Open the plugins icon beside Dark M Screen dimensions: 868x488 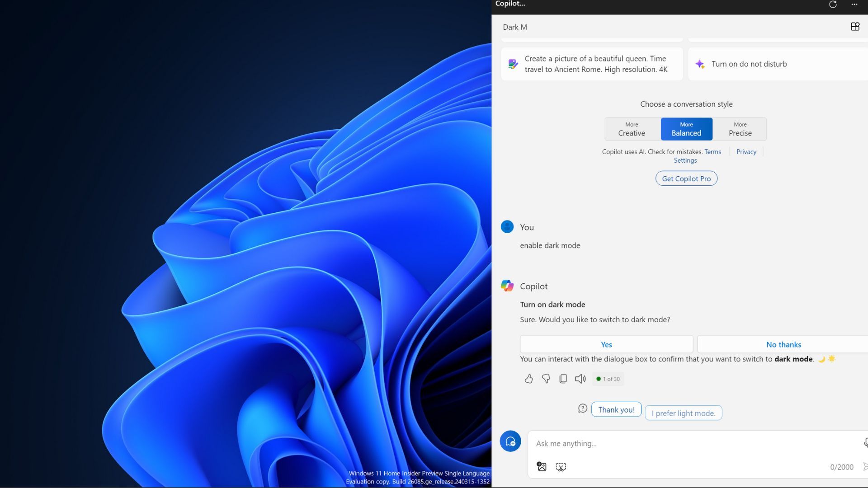click(x=855, y=27)
